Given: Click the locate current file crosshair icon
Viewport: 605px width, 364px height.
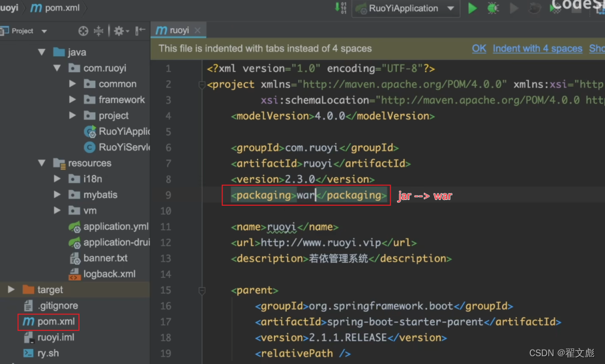Looking at the screenshot, I should click(x=83, y=31).
